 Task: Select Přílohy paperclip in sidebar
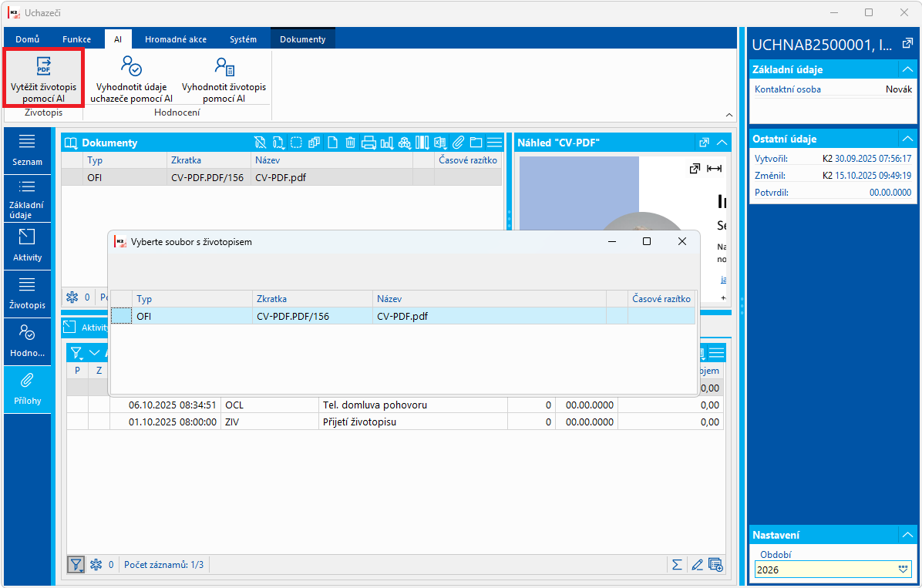coord(27,390)
